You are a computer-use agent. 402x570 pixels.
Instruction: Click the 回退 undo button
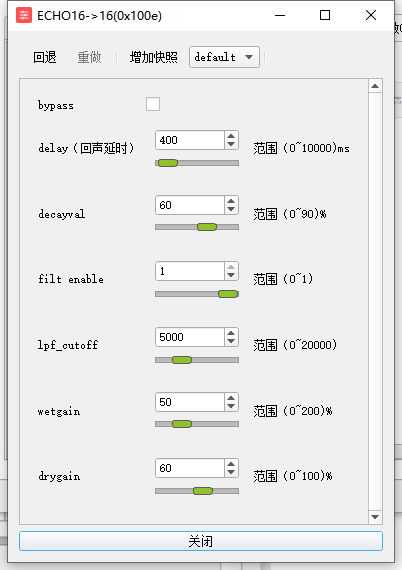click(45, 57)
